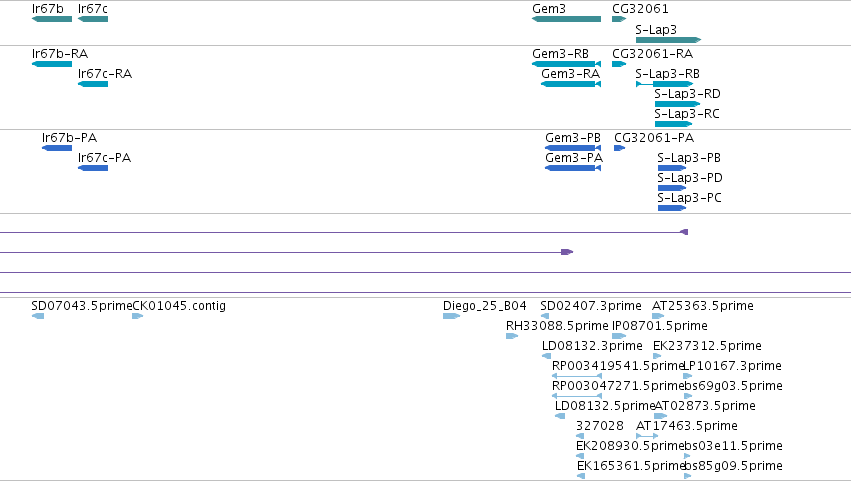This screenshot has width=851, height=481.
Task: Select the SD02407.3prime EST label
Action: click(591, 306)
